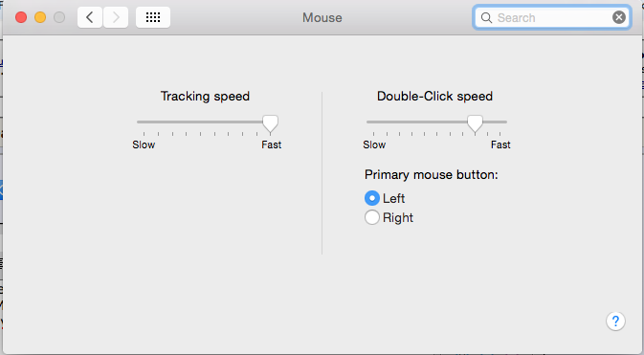This screenshot has width=644, height=355.
Task: Close the Mouse preferences window
Action: tap(21, 17)
